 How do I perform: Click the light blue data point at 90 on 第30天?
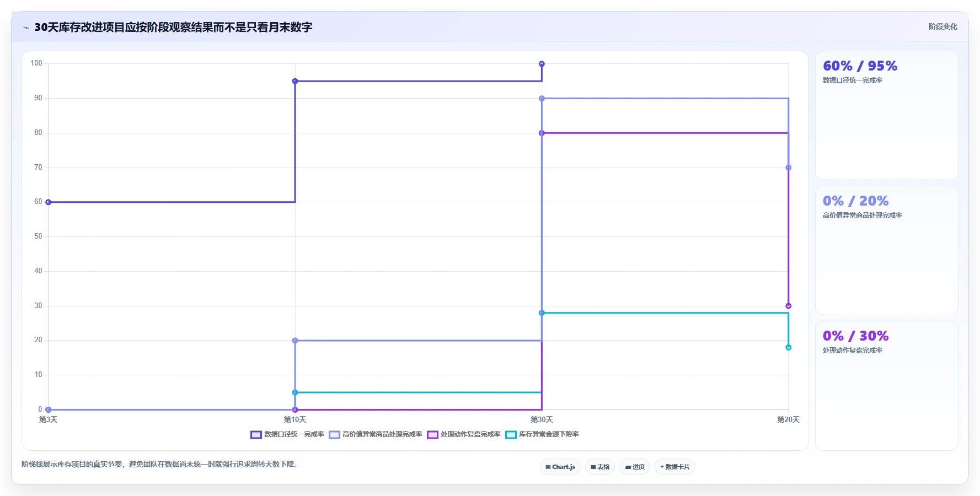542,99
